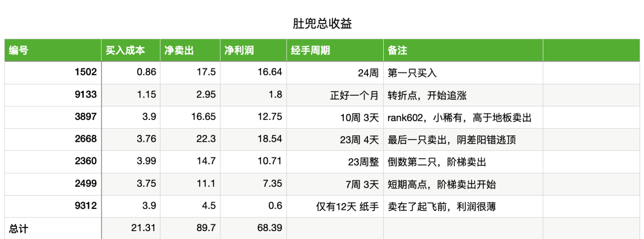Image resolution: width=644 pixels, height=239 pixels.
Task: Click the total buy cost 21.31
Action: tap(143, 228)
